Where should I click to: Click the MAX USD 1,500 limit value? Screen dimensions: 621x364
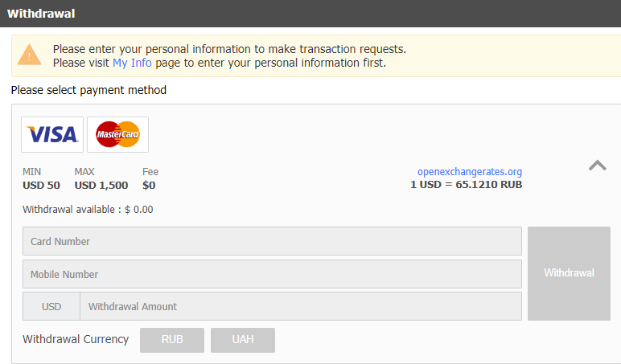(x=101, y=185)
